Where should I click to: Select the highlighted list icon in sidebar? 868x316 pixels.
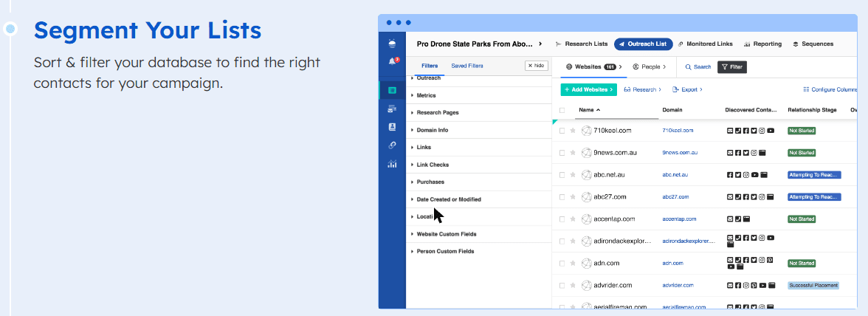[393, 90]
